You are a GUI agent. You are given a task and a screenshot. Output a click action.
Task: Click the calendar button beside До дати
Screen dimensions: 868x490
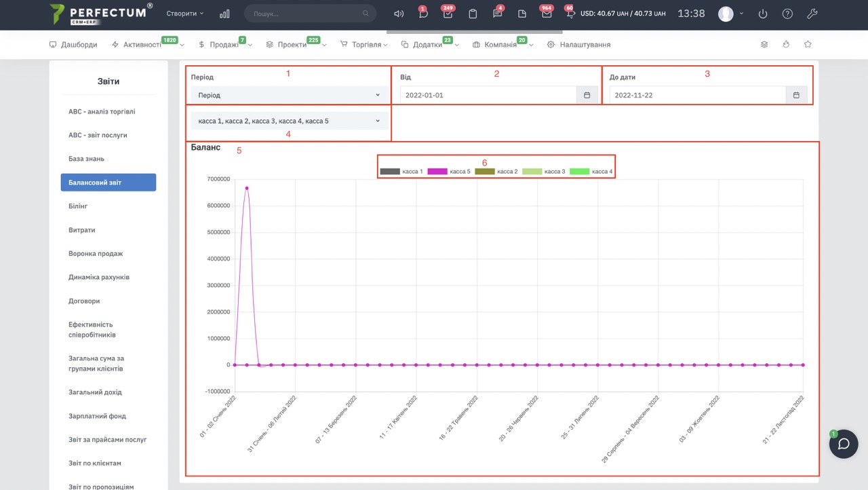pyautogui.click(x=796, y=95)
